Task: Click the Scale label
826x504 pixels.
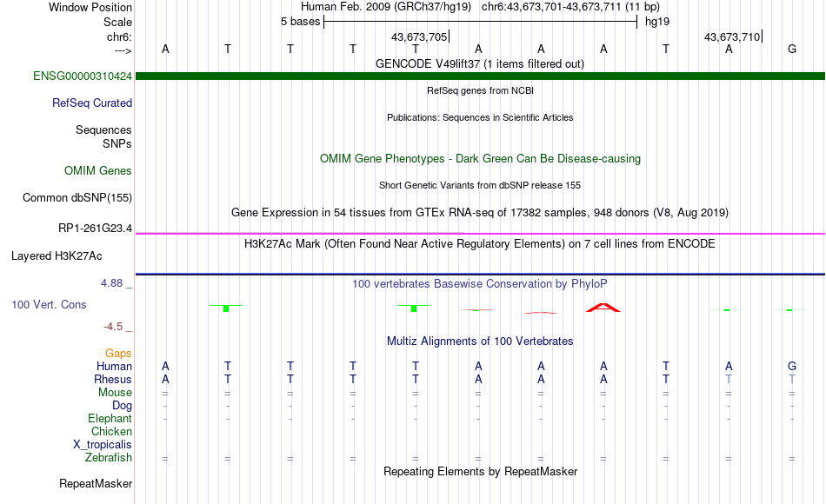Action: click(118, 22)
